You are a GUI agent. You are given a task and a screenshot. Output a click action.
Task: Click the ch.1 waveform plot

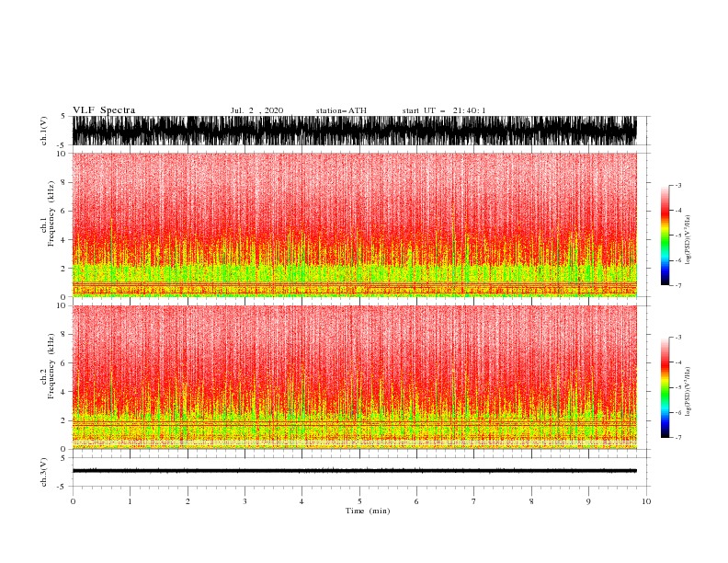click(354, 131)
